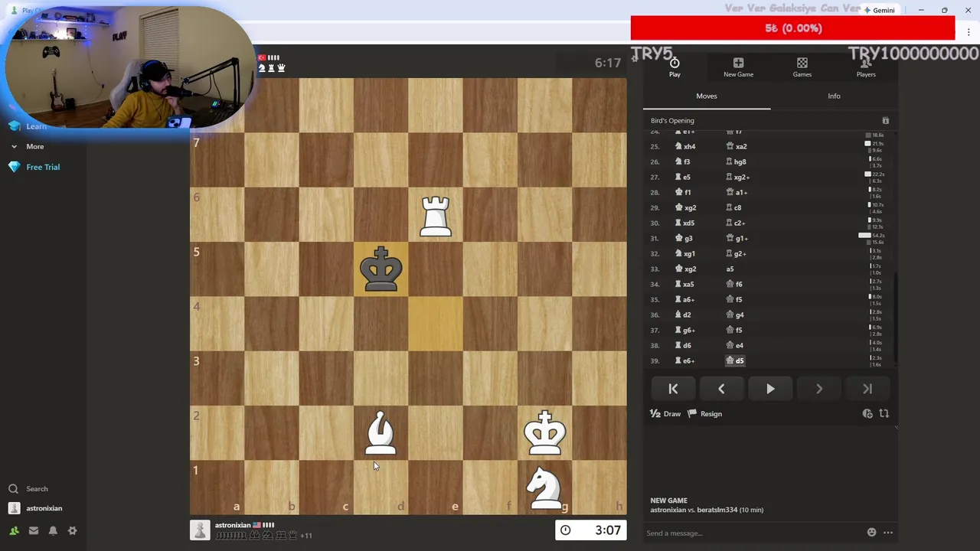The height and width of the screenshot is (551, 980).
Task: Select move 38 white Rd6
Action: [684, 345]
